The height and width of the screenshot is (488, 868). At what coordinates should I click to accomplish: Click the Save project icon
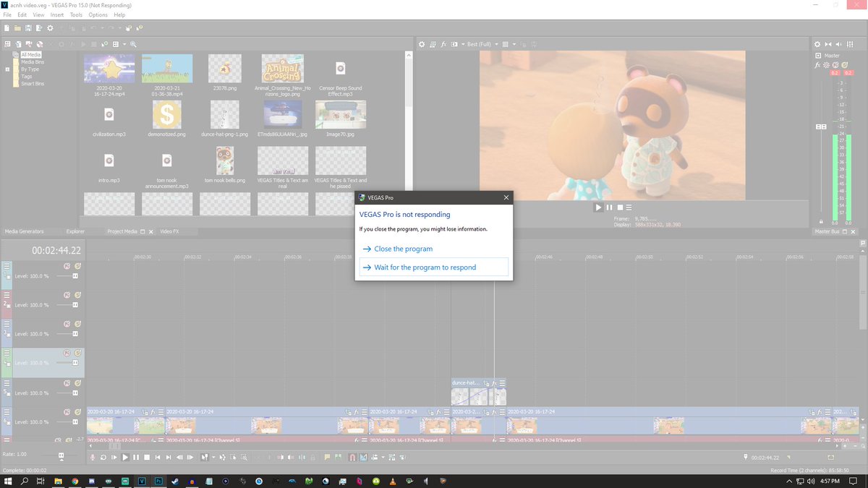click(x=28, y=28)
